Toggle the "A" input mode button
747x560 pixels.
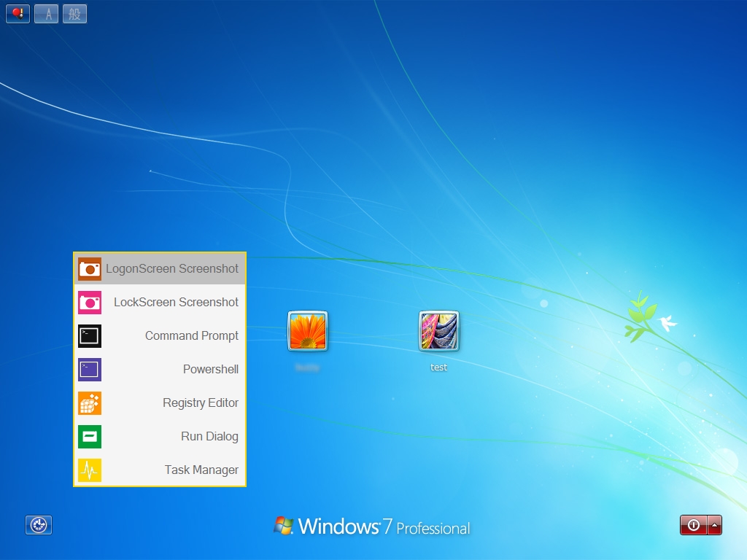click(x=46, y=14)
